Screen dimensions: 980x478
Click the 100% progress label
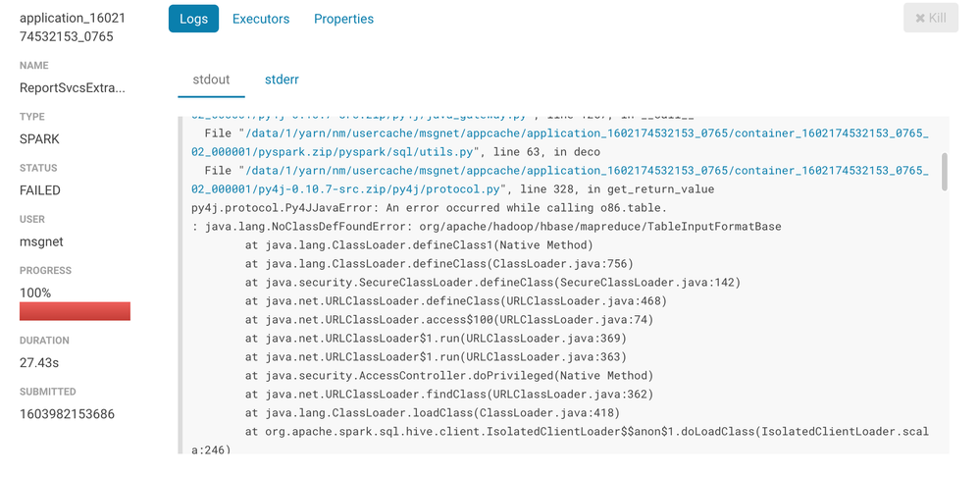coord(35,292)
